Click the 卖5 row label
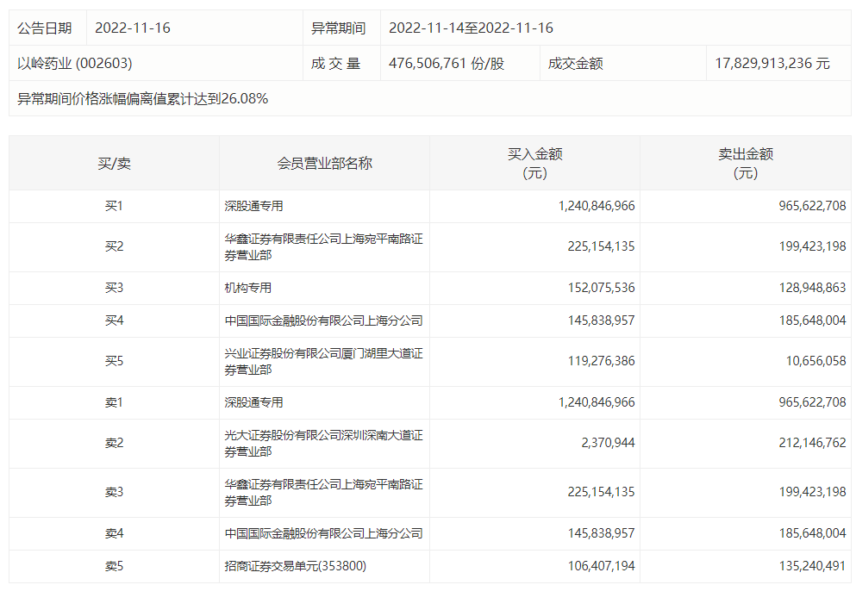Screen dimensions: 856x616 (114, 566)
